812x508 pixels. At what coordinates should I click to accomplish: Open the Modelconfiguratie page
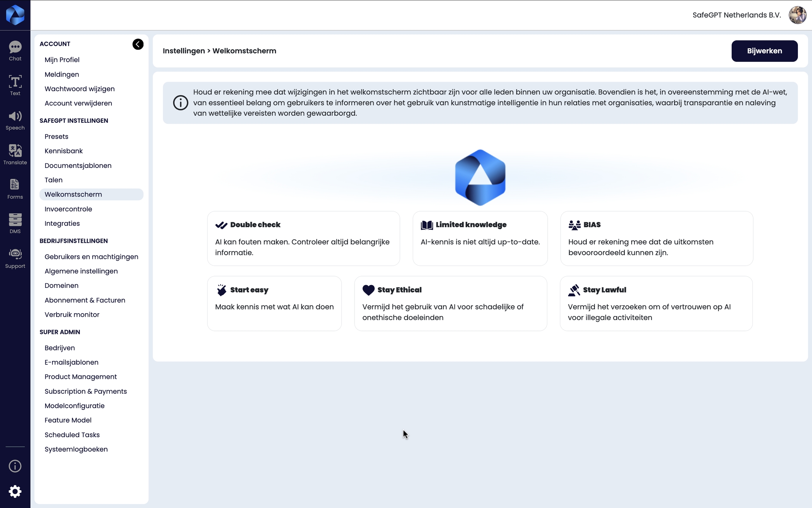[75, 406]
